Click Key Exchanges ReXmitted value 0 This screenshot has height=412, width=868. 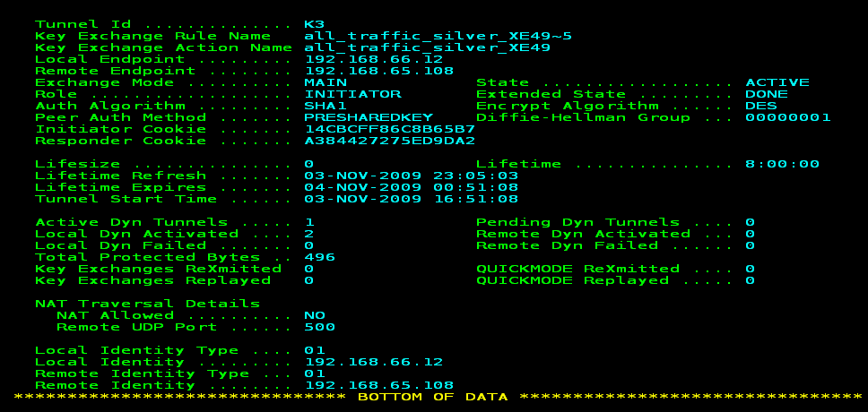click(308, 269)
